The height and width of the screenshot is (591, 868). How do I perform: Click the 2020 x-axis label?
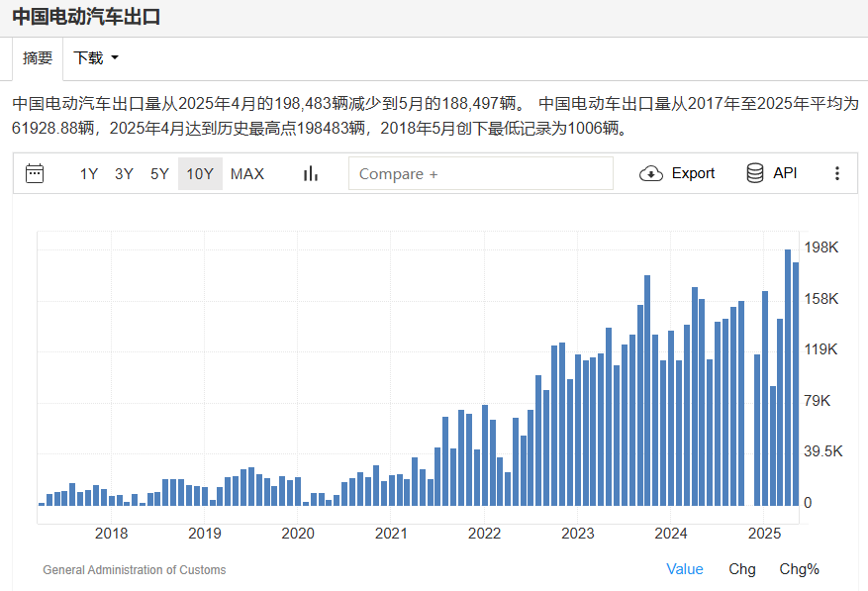[x=298, y=534]
